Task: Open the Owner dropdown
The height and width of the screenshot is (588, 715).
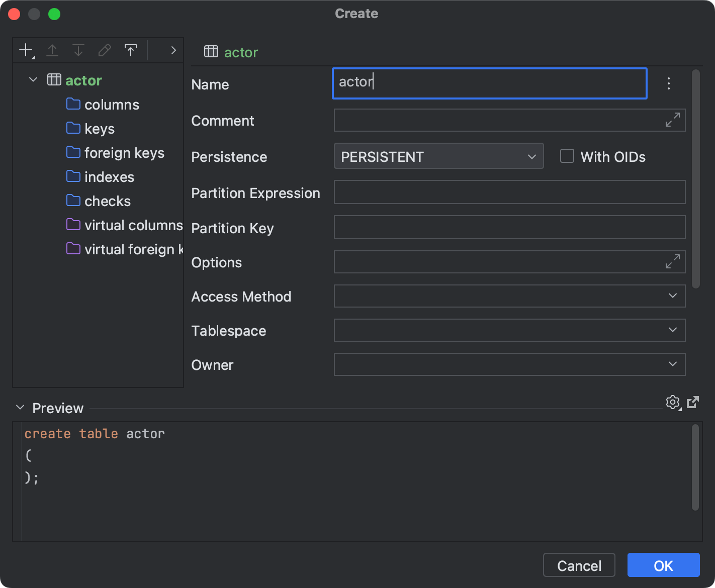Action: [x=672, y=364]
